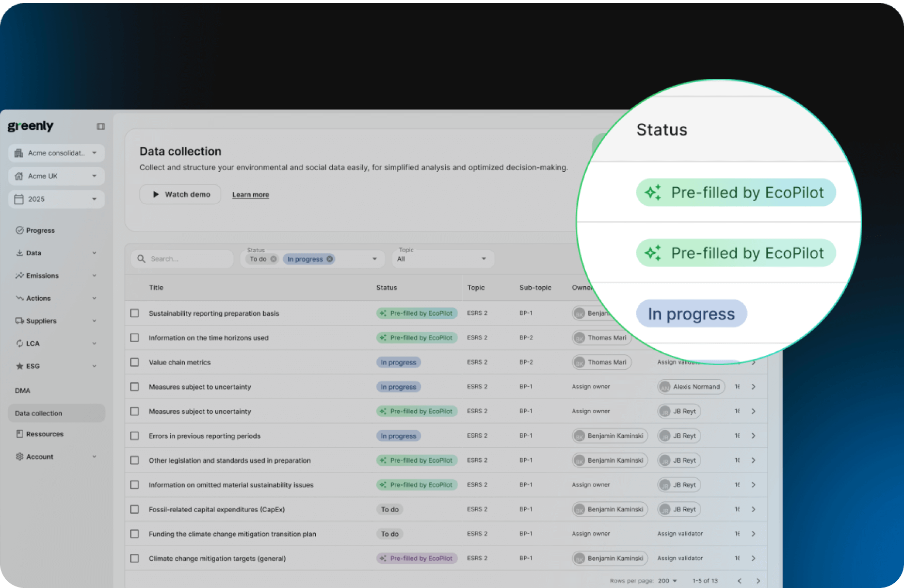This screenshot has width=904, height=588.
Task: Check the Fossil-related capital expenditures (CapEx) row
Action: click(135, 509)
